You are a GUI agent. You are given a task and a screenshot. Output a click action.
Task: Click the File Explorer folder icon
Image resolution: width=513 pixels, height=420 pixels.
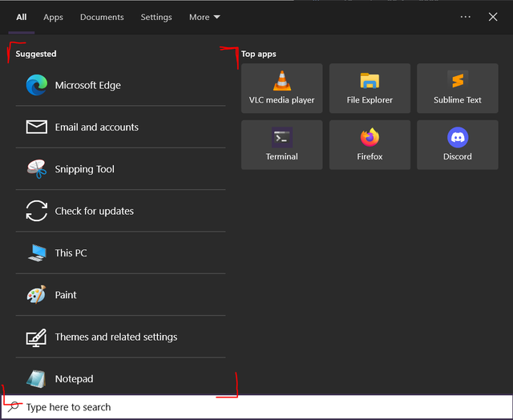tap(370, 80)
